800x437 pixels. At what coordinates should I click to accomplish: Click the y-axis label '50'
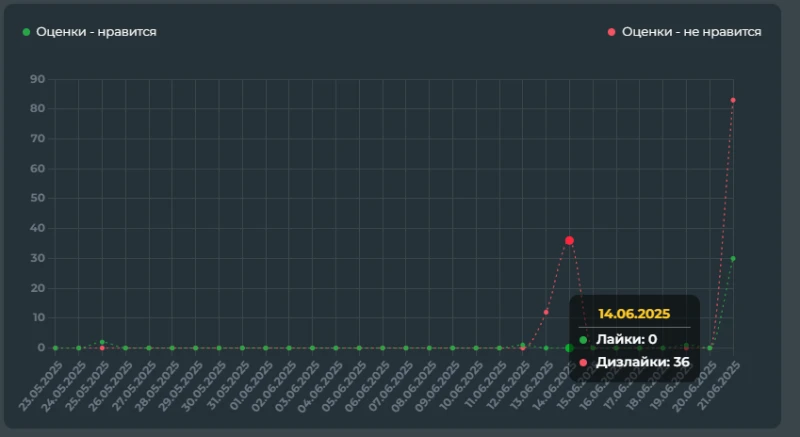pos(38,198)
